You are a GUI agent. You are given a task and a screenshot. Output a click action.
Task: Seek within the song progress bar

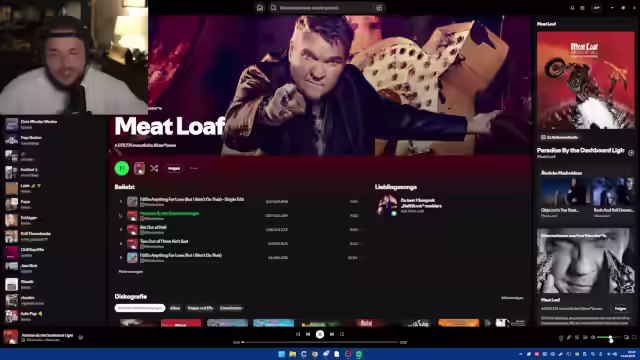click(320, 342)
